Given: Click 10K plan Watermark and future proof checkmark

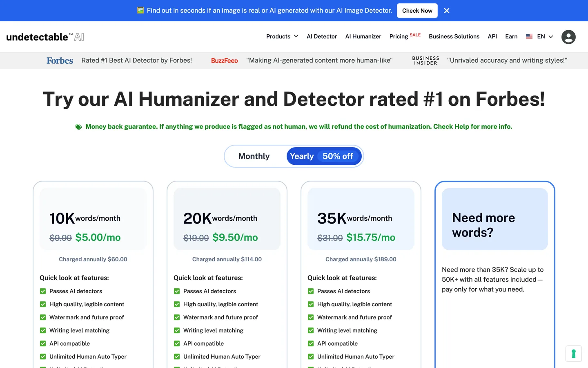Looking at the screenshot, I should click(43, 317).
